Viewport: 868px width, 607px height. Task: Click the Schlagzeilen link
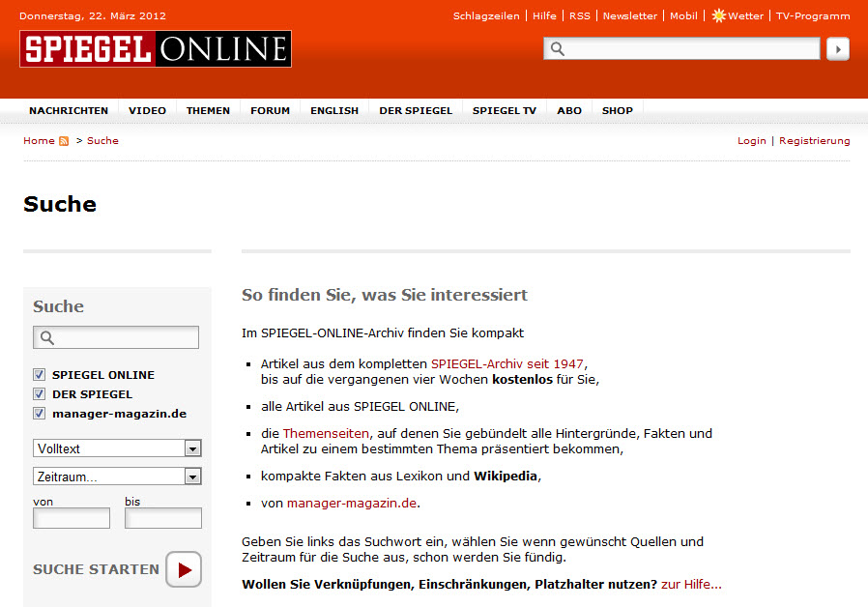pos(486,16)
